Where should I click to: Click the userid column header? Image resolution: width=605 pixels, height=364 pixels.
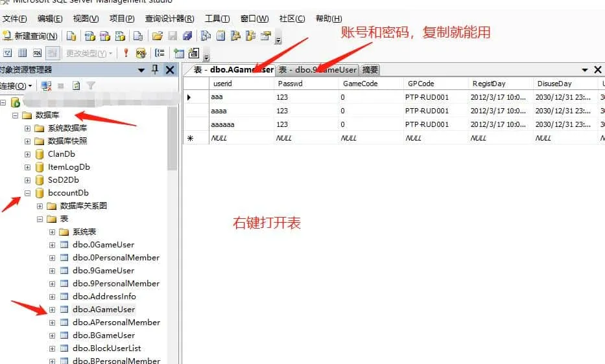coord(241,84)
